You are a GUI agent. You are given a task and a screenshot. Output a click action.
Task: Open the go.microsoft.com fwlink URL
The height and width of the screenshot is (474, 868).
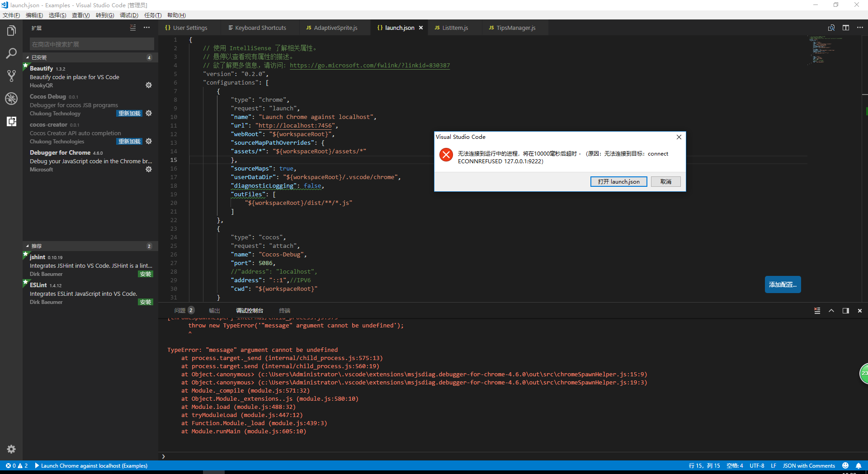tap(370, 66)
